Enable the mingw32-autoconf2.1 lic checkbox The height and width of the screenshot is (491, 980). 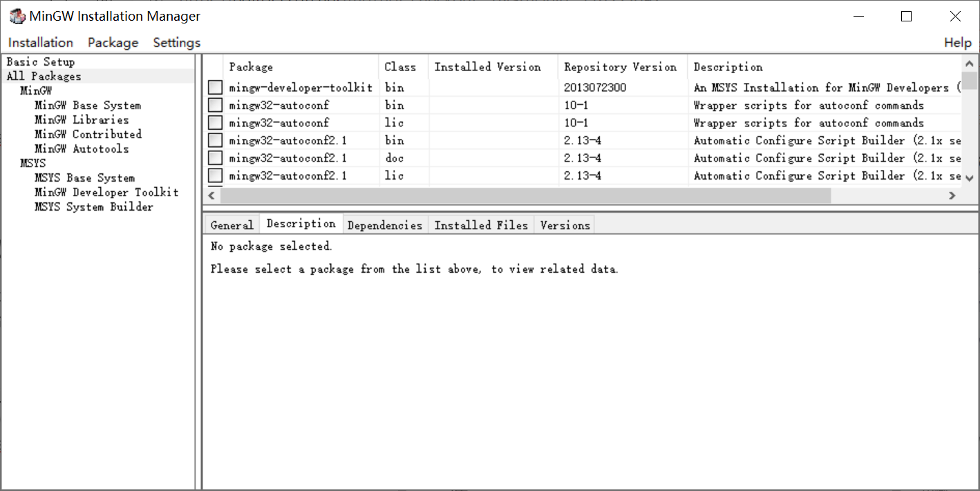(x=214, y=175)
